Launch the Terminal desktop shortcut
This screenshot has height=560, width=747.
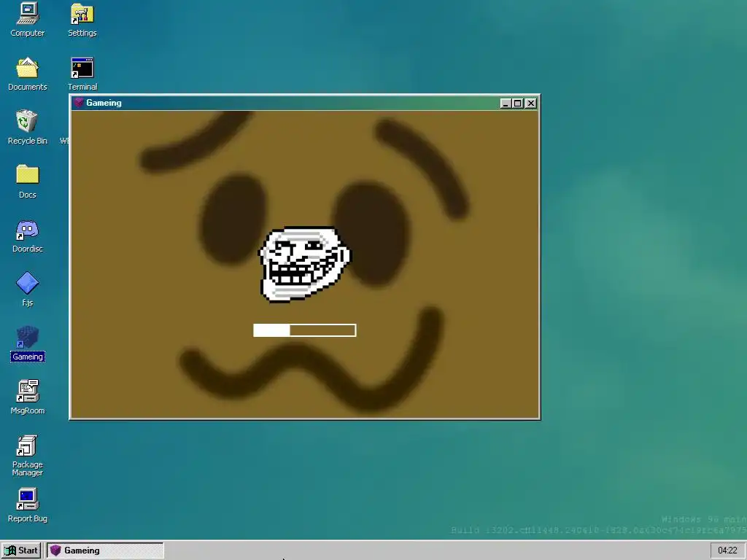[82, 74]
